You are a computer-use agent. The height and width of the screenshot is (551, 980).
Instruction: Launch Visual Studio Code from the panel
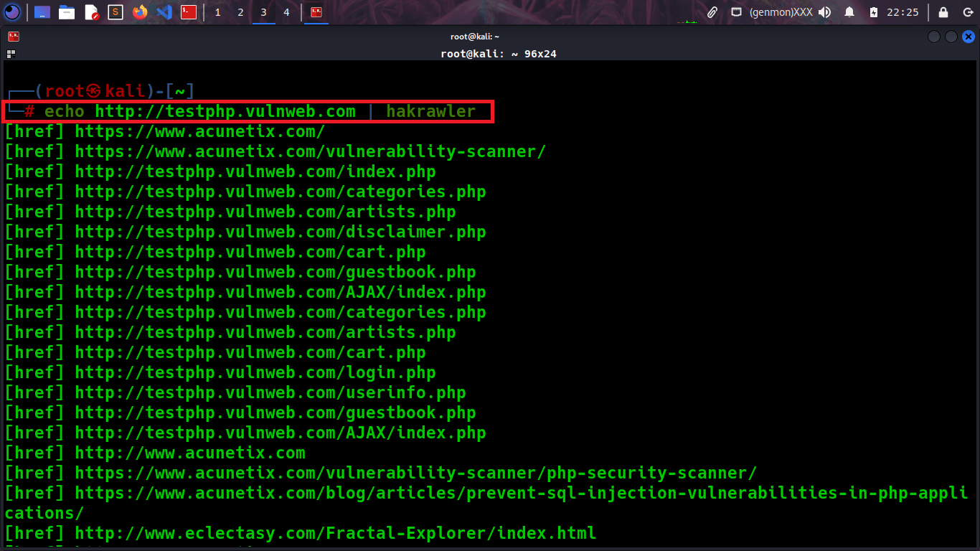[164, 12]
